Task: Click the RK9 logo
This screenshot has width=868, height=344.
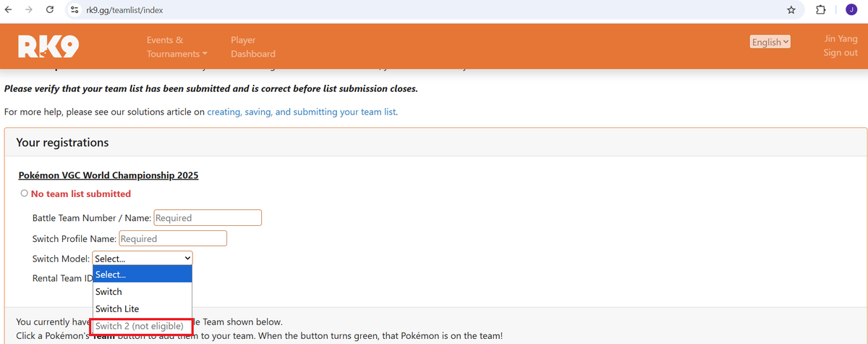Action: point(48,46)
